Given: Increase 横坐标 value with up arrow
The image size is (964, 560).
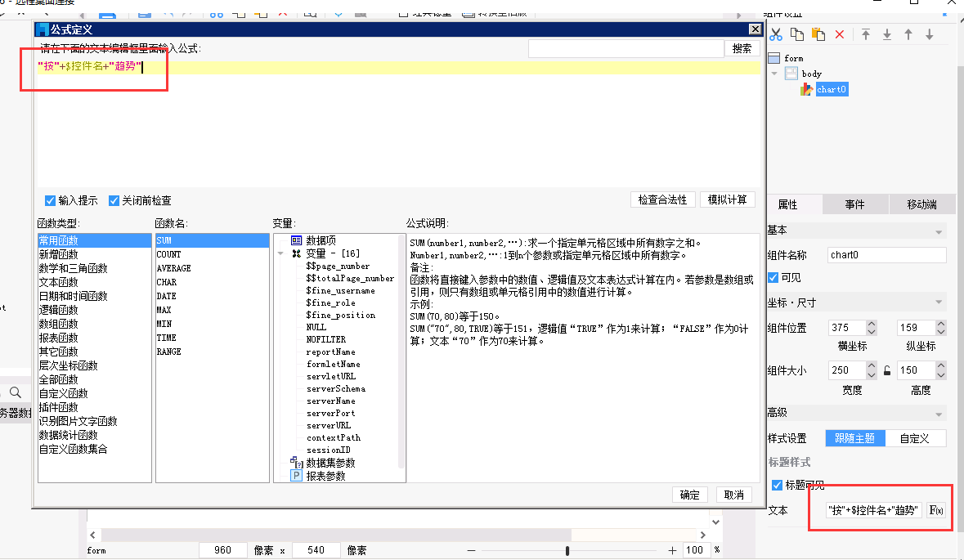Looking at the screenshot, I should [871, 324].
